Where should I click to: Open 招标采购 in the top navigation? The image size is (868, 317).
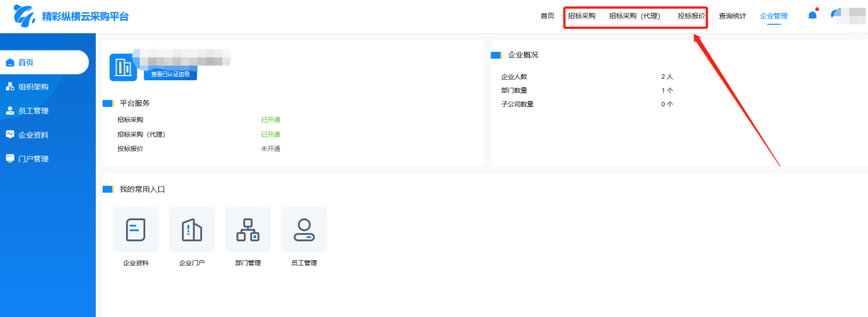582,16
